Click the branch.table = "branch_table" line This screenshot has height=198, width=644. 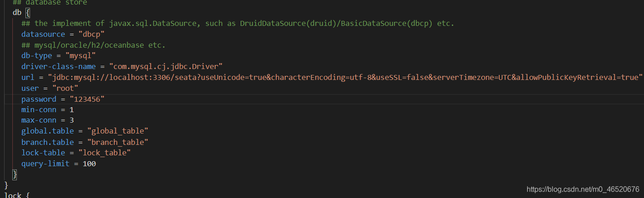point(85,142)
